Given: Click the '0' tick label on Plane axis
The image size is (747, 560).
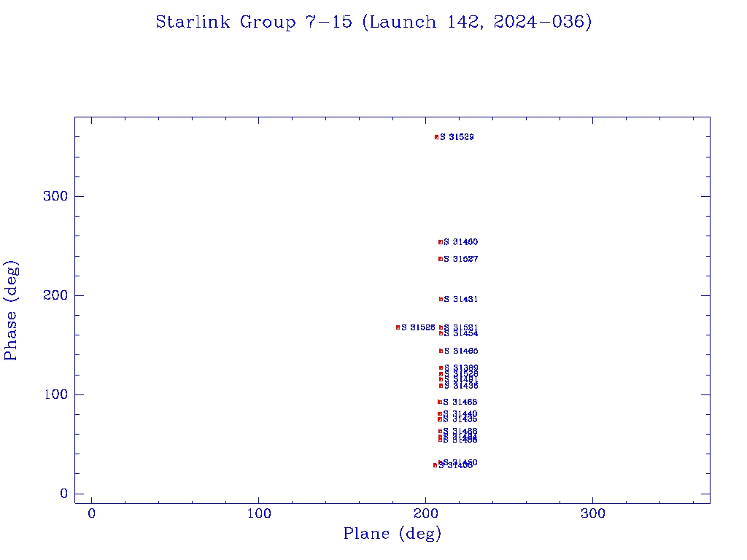Looking at the screenshot, I should 91,513.
